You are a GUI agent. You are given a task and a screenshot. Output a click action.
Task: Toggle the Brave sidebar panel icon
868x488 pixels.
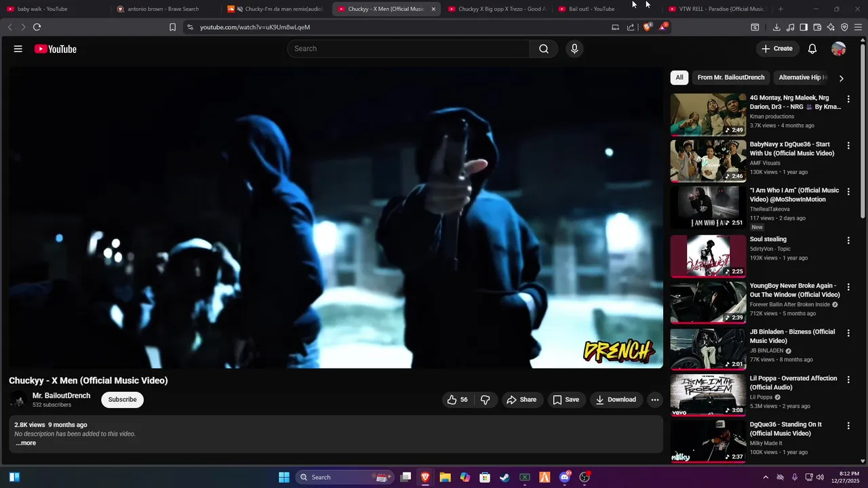(804, 27)
